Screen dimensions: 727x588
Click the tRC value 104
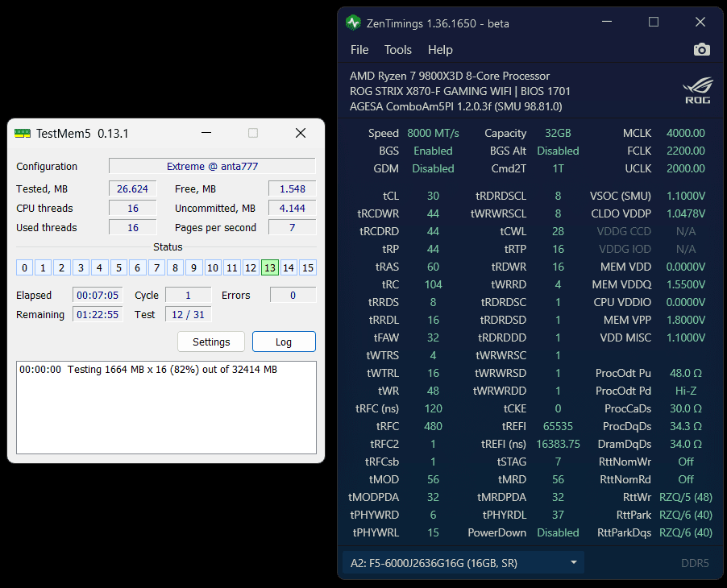tap(433, 284)
